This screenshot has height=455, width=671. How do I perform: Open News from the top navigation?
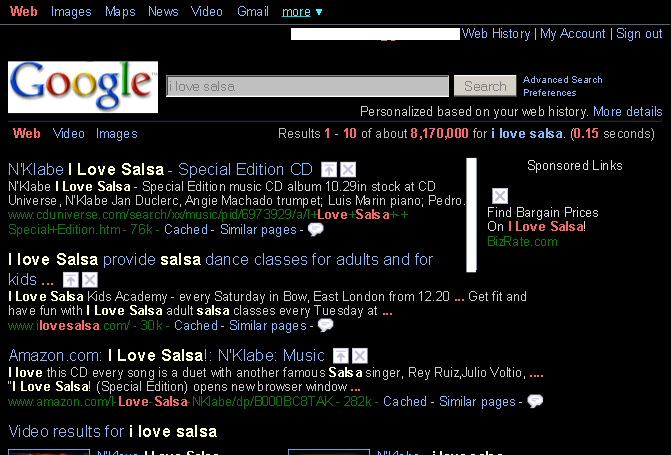pos(163,12)
